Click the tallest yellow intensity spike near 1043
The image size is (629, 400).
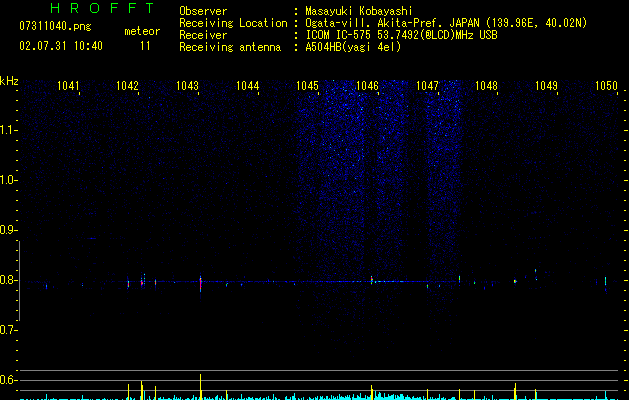(x=200, y=386)
